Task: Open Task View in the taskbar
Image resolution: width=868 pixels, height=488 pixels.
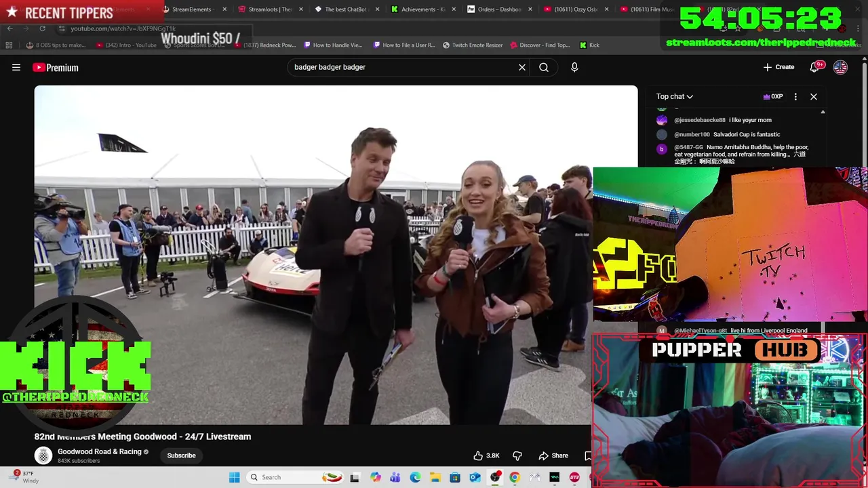Action: coord(355,477)
